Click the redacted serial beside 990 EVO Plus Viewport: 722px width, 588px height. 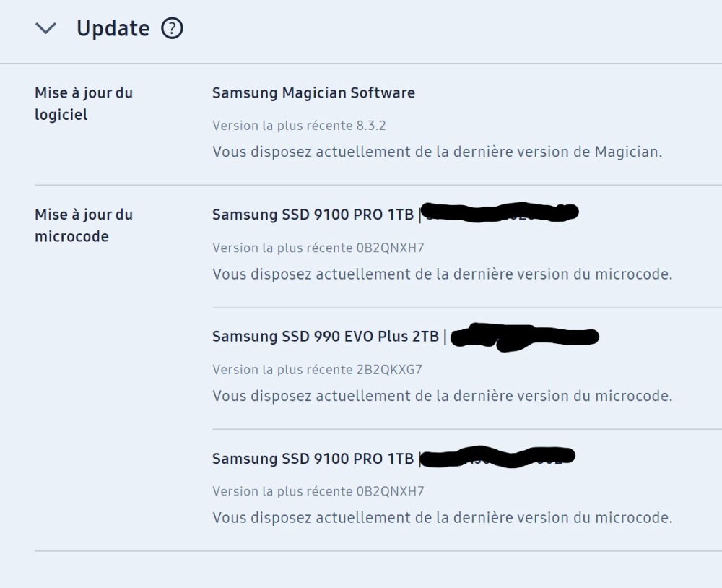pyautogui.click(x=525, y=337)
